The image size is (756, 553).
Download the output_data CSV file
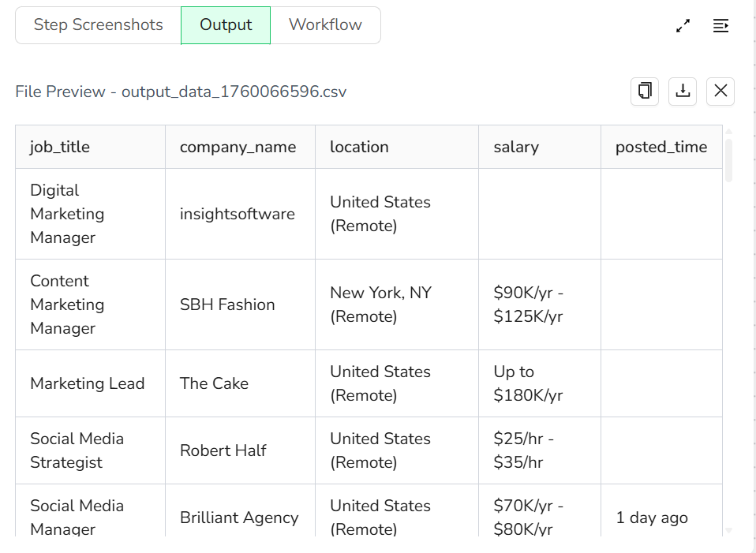coord(683,92)
